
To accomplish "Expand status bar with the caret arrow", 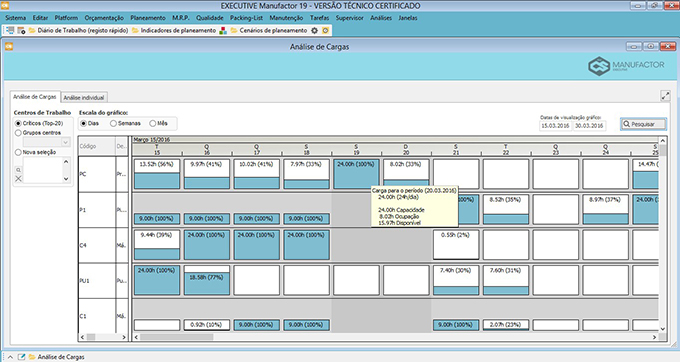I will click(10, 357).
